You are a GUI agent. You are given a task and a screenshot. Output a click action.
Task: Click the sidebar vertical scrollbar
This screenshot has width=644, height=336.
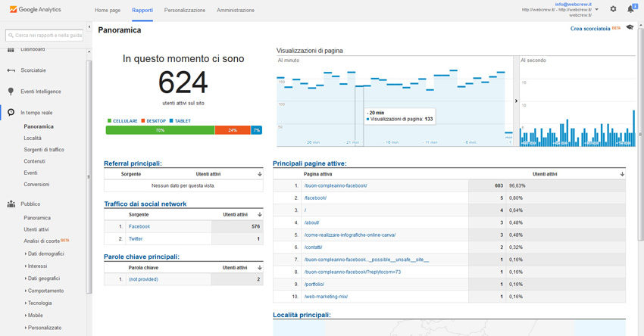[89, 176]
